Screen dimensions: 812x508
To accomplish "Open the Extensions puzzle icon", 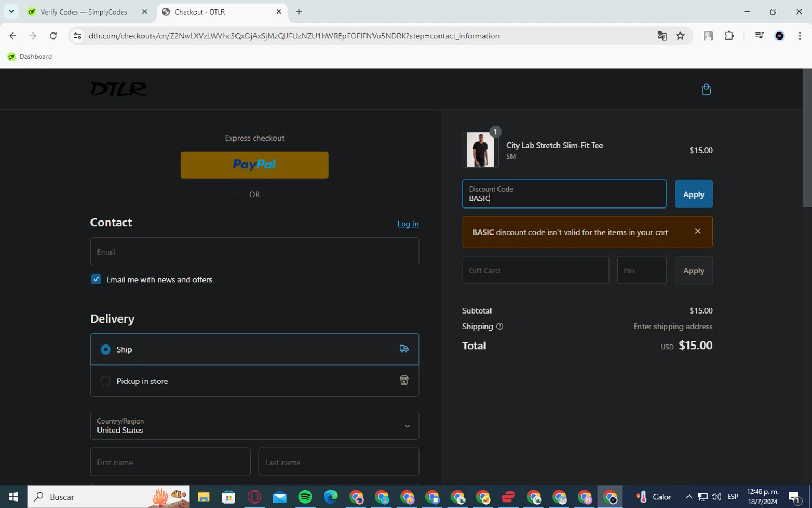I will pos(729,36).
